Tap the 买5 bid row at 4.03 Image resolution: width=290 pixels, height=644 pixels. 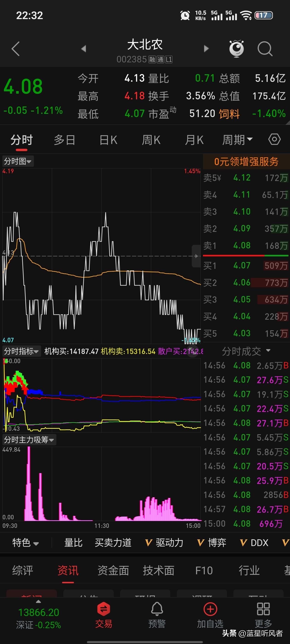(x=246, y=333)
